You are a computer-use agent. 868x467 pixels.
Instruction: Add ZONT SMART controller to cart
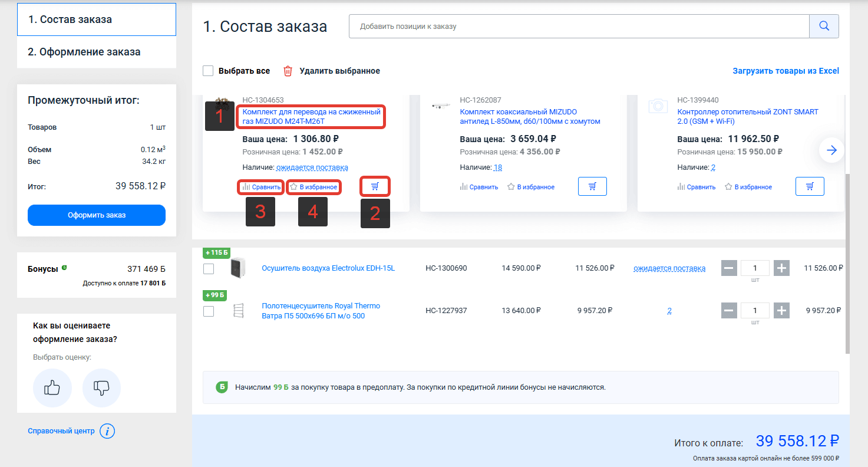coord(810,186)
